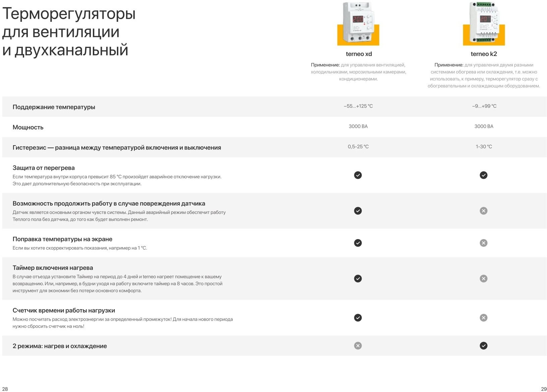Click the terneo k2 Применение description
Image resolution: width=547 pixels, height=392 pixels.
click(x=484, y=75)
